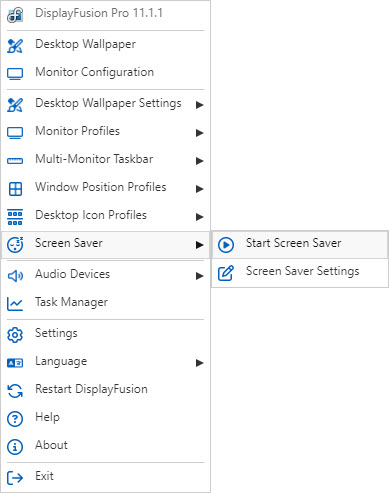The image size is (389, 493).
Task: Click the Desktop Wallpaper paintbrush icon
Action: 15,46
